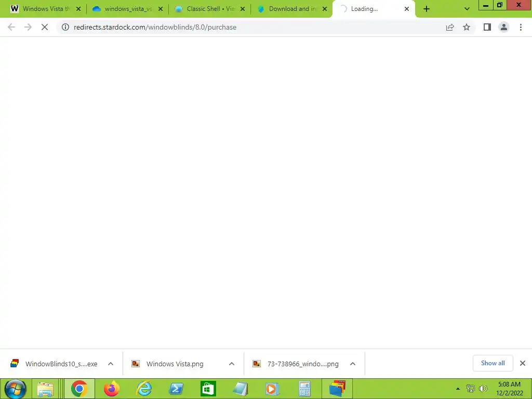View site information icon
This screenshot has height=399, width=532.
[x=65, y=27]
